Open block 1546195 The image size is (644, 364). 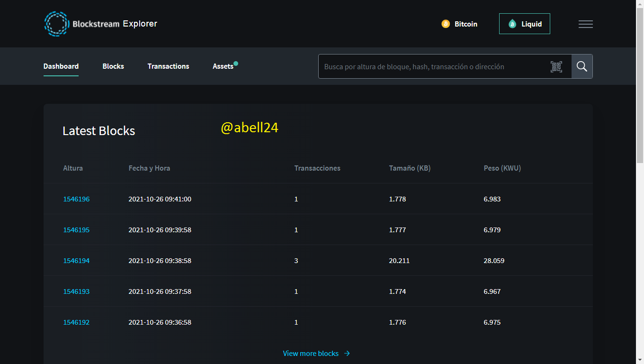(x=76, y=230)
